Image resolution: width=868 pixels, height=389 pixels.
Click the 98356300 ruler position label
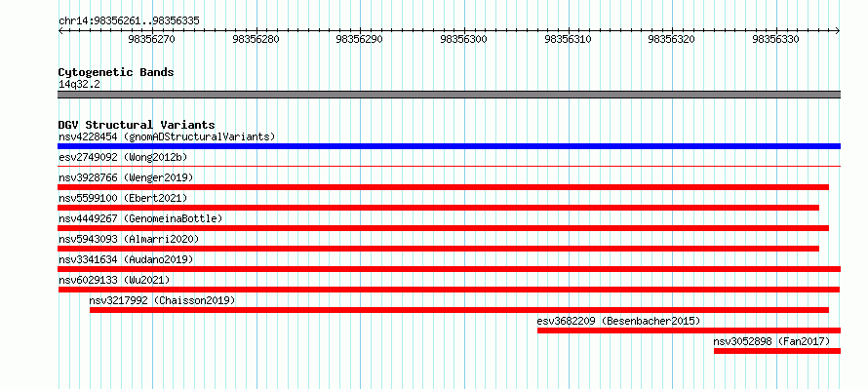464,39
